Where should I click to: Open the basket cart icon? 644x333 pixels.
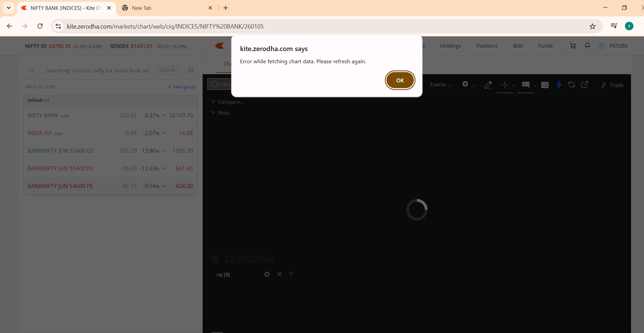click(x=572, y=46)
